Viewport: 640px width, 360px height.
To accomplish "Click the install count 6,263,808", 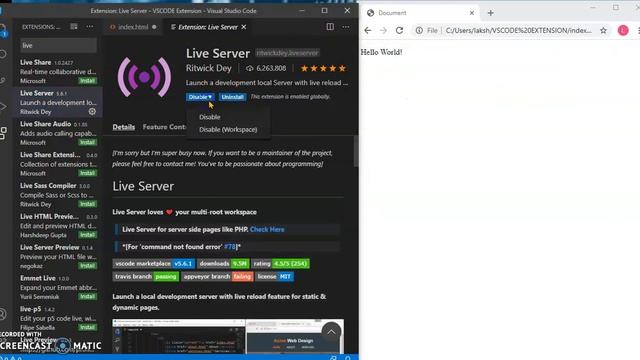I will pyautogui.click(x=266, y=68).
